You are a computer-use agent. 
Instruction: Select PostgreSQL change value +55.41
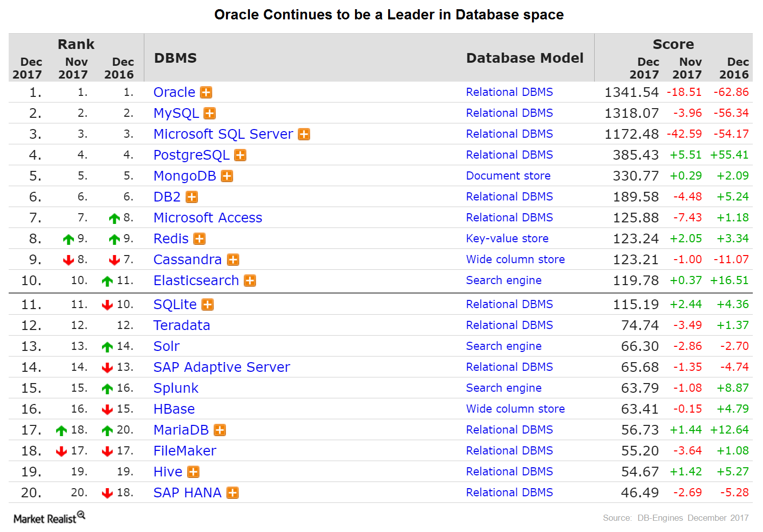click(x=729, y=155)
